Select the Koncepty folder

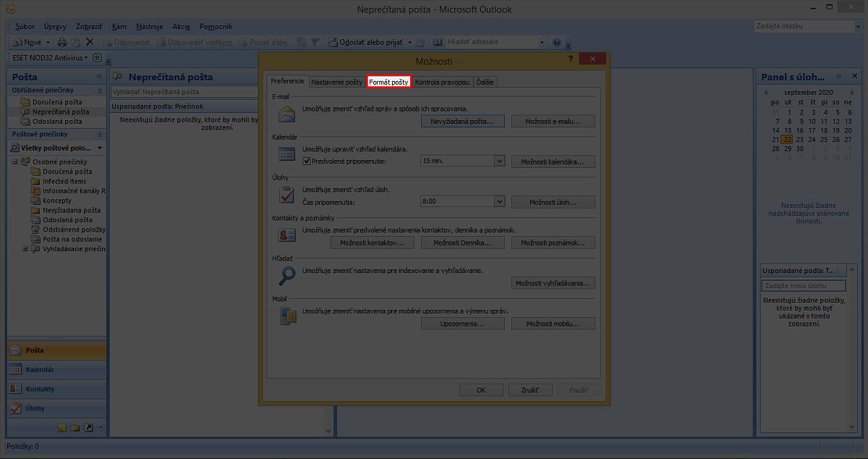coord(56,201)
